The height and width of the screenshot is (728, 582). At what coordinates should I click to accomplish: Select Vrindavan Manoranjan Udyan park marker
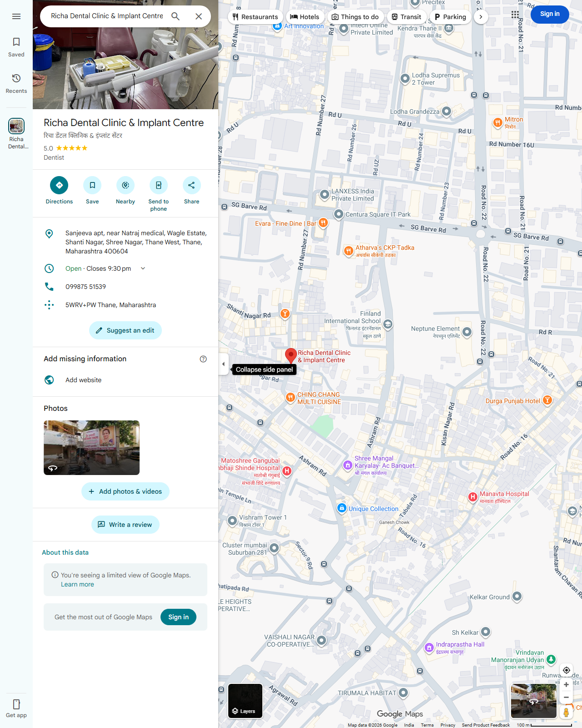point(551,659)
